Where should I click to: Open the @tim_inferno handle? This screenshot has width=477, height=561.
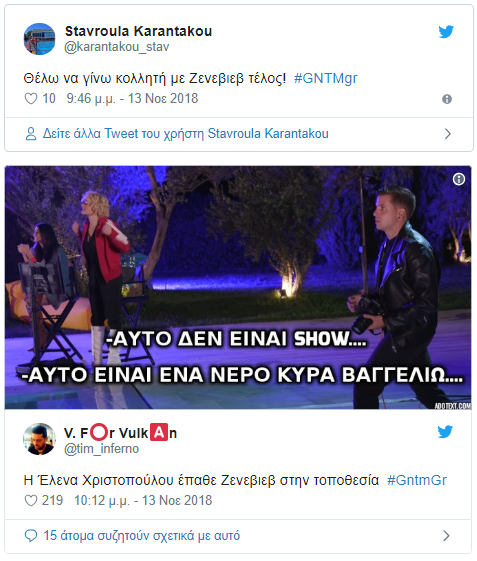pyautogui.click(x=101, y=449)
